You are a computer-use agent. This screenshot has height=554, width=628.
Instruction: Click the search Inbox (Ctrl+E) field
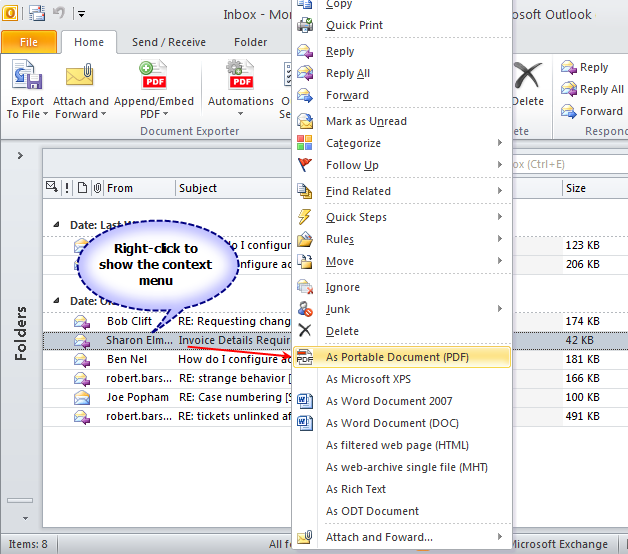570,164
